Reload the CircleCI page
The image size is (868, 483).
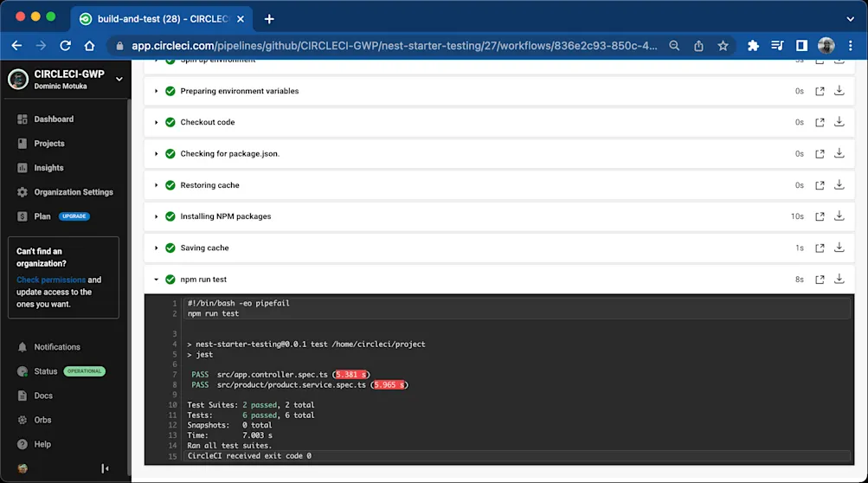pyautogui.click(x=65, y=46)
